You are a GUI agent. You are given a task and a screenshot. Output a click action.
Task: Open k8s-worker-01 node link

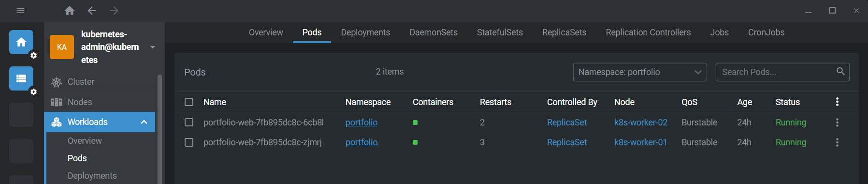click(640, 142)
